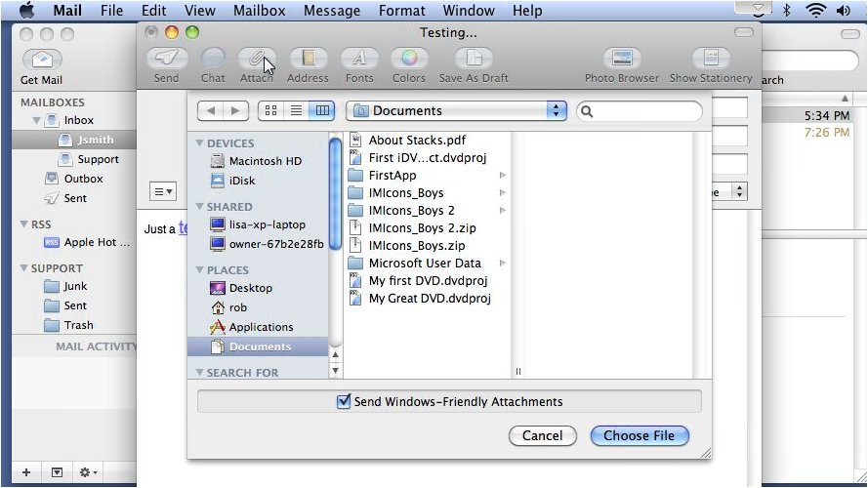The height and width of the screenshot is (488, 868).
Task: Collapse the Inbox mailbox tree
Action: [x=36, y=120]
